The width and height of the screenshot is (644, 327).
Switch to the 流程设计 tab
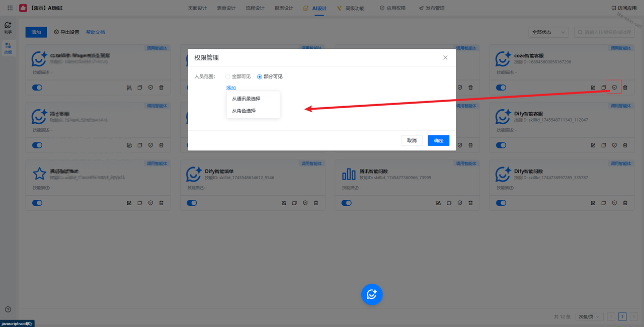click(x=255, y=8)
